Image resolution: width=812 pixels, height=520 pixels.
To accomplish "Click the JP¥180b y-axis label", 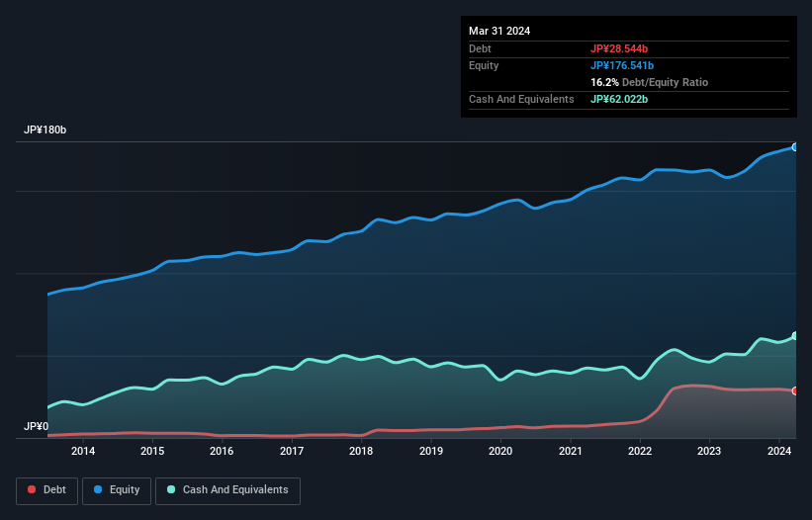I will point(45,130).
